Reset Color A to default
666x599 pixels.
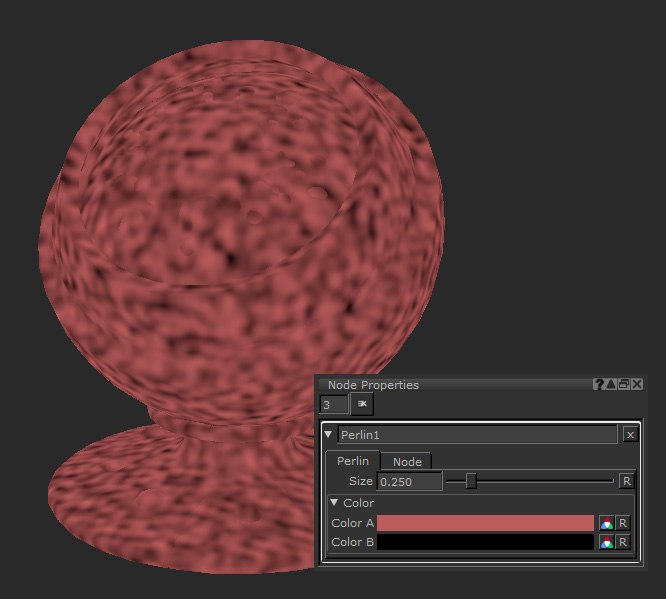(x=622, y=523)
